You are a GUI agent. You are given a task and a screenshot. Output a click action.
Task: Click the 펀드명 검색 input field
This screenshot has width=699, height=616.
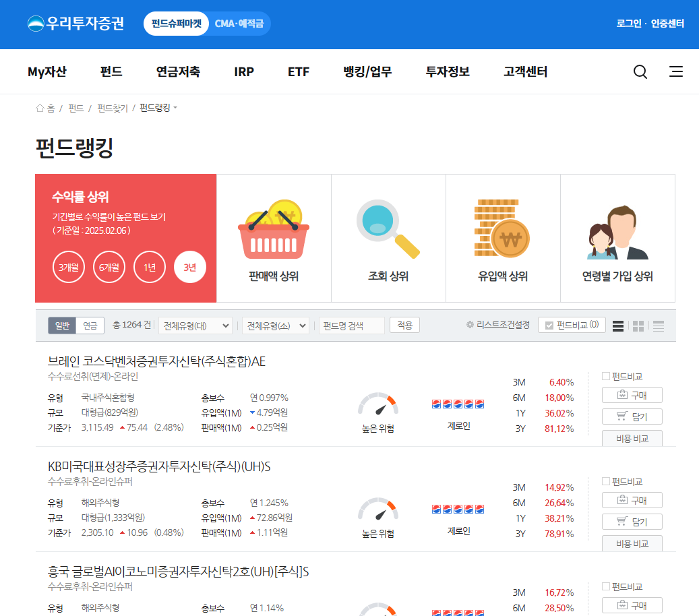[x=353, y=326]
